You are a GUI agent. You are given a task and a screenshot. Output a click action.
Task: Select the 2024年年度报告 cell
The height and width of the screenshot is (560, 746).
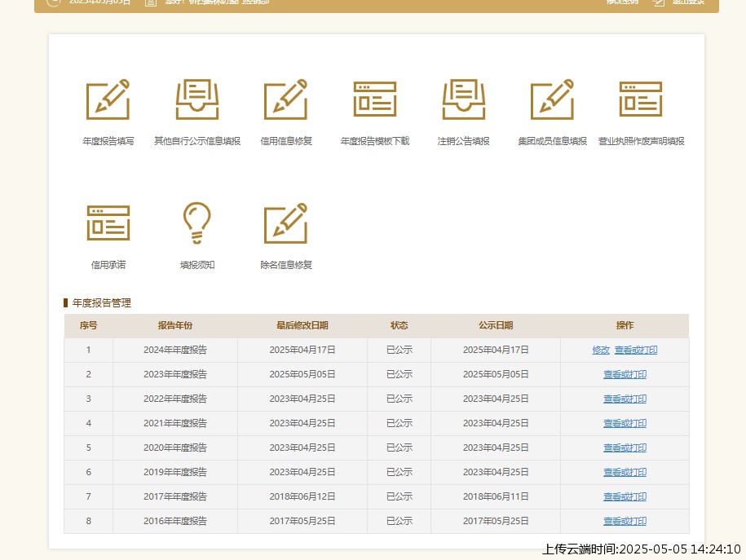pos(175,351)
